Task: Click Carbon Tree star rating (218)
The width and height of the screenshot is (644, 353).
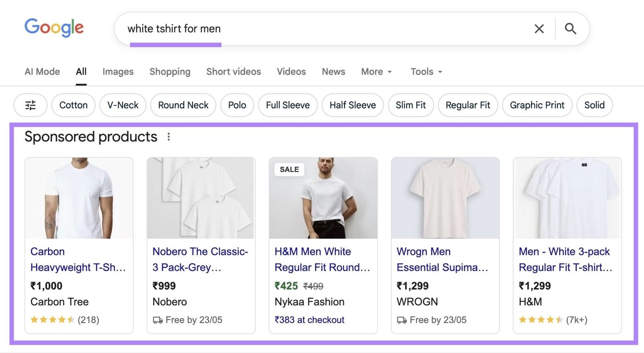Action: (65, 320)
